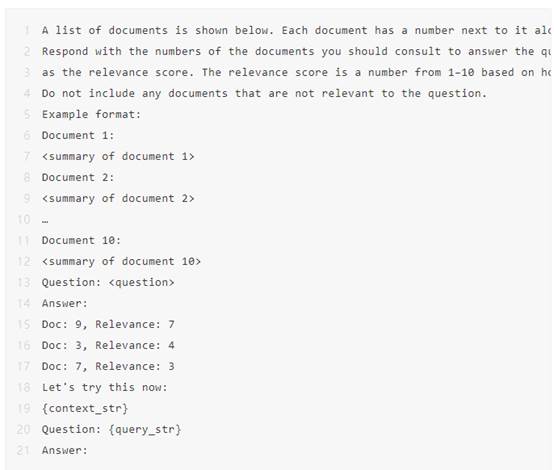Click the 'Document 1:' text
Screen dimensions: 554x470
(78, 135)
